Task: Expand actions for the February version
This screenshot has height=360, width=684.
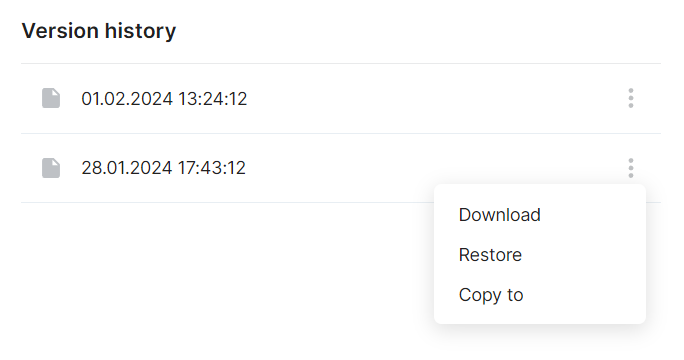Action: (631, 98)
